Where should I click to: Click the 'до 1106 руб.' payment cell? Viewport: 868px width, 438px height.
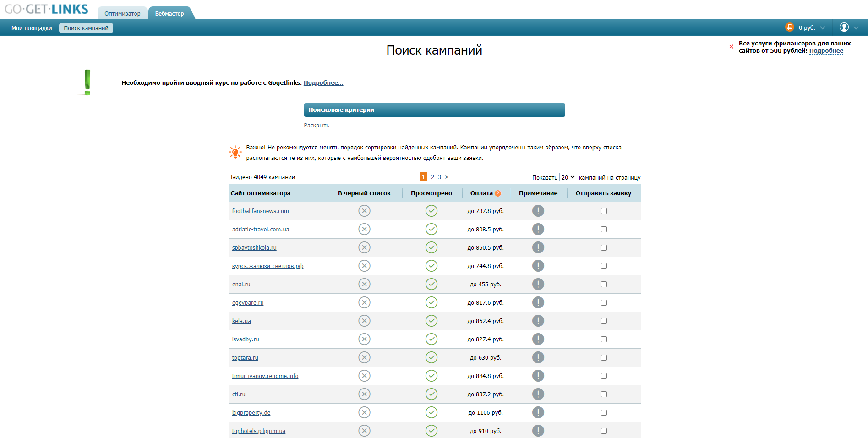486,413
